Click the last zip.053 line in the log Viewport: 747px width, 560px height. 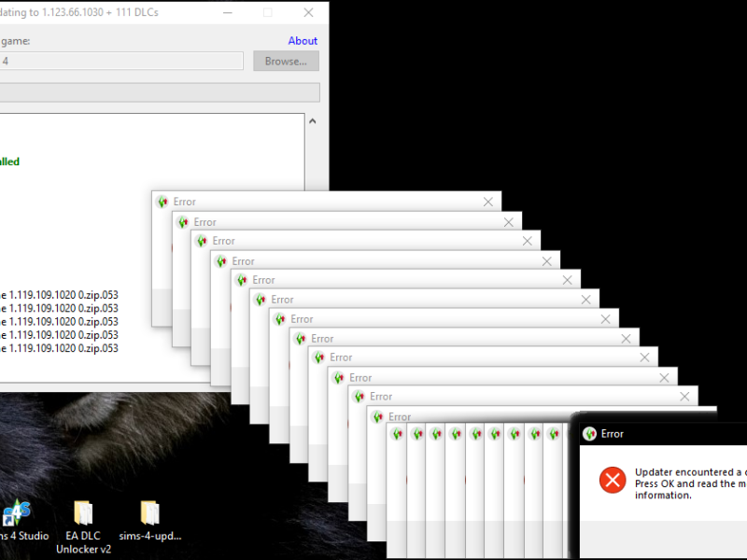[x=60, y=348]
